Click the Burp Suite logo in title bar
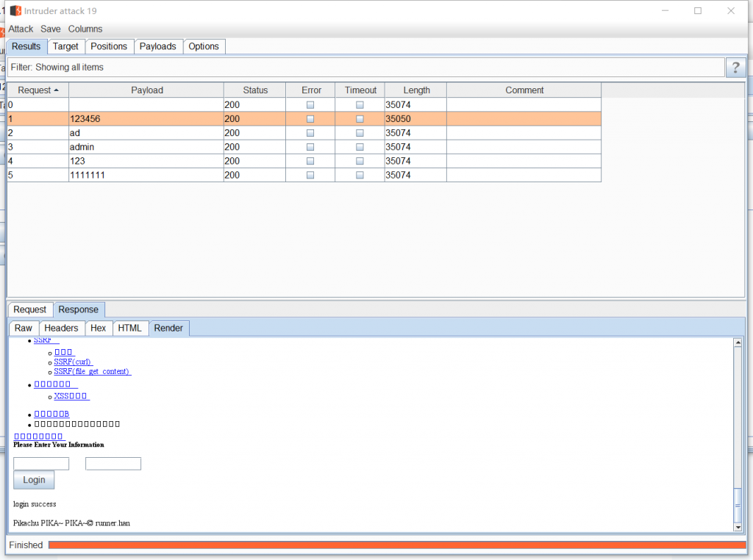753x560 pixels. tap(15, 11)
